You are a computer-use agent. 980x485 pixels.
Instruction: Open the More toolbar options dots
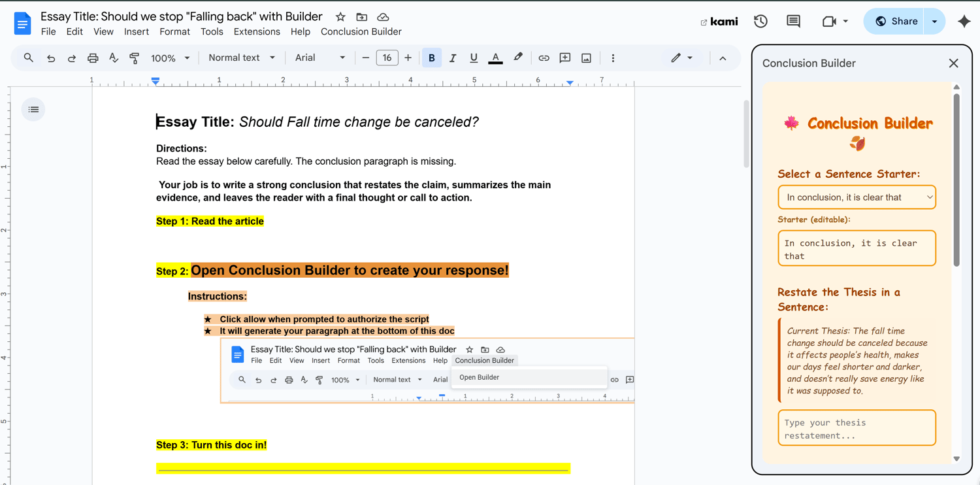point(613,58)
